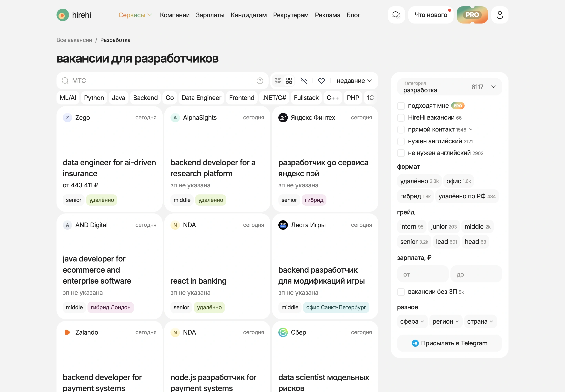Open страна dropdown
Image resolution: width=565 pixels, height=392 pixels.
pos(480,321)
